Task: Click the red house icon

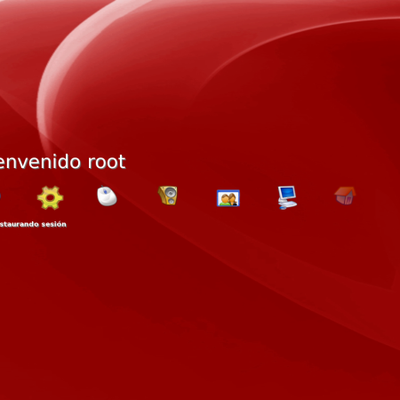Action: 345,195
